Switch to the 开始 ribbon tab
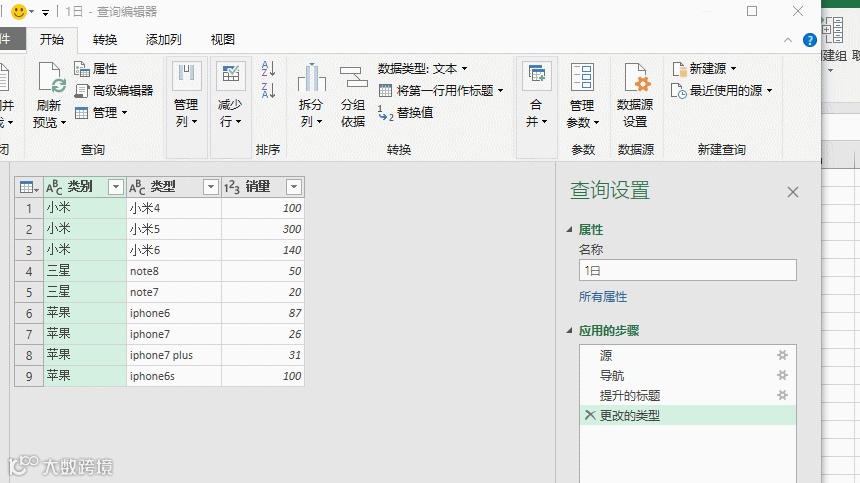The width and height of the screenshot is (860, 483). [52, 39]
